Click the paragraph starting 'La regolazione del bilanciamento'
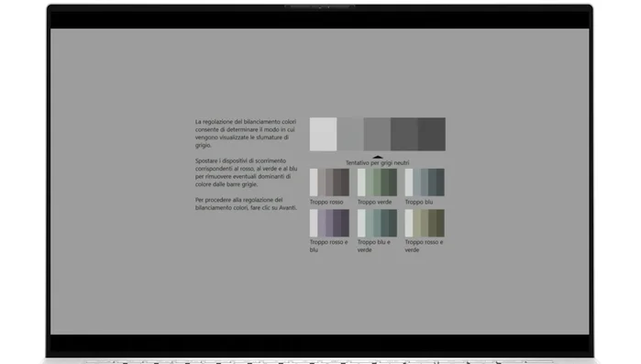 click(x=246, y=133)
